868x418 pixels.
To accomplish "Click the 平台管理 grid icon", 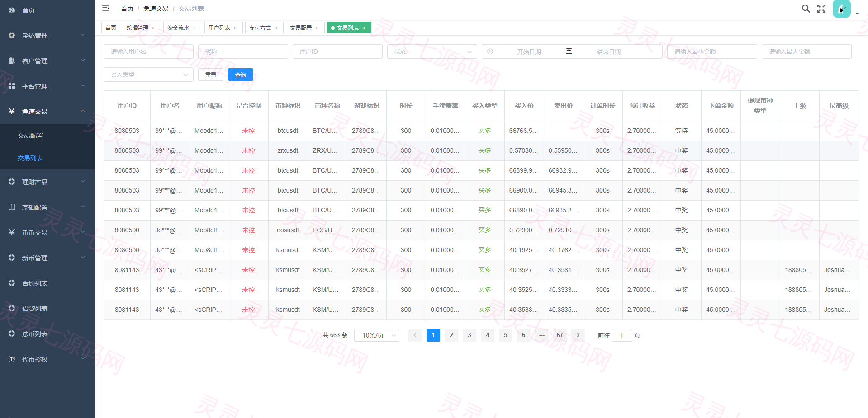I will coord(12,86).
